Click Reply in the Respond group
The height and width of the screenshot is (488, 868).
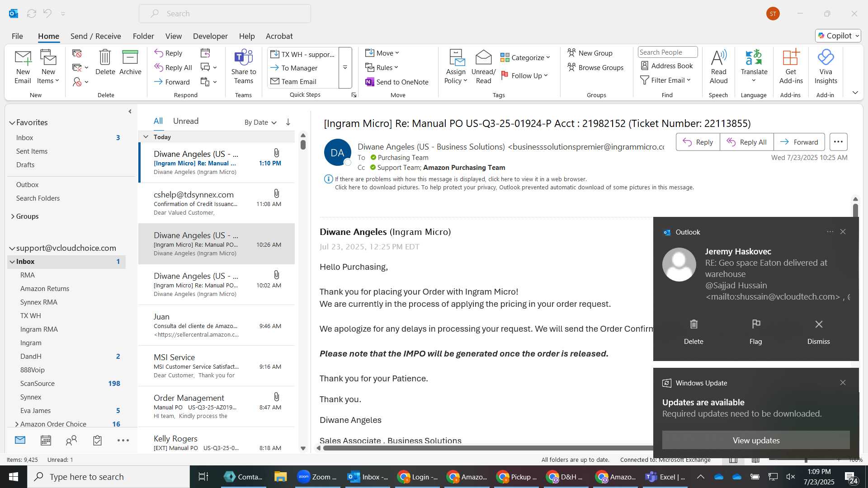click(168, 53)
